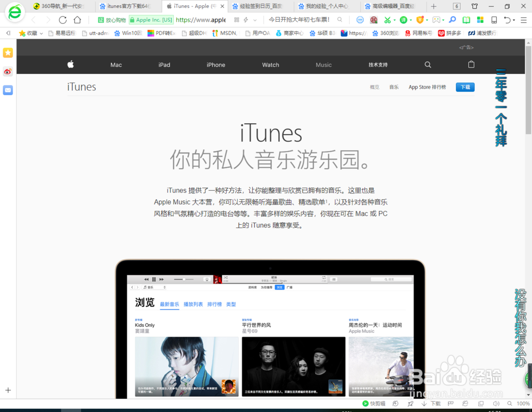Switch to the 高级编辑器 browser tab
This screenshot has width=532, height=412.
(393, 6)
